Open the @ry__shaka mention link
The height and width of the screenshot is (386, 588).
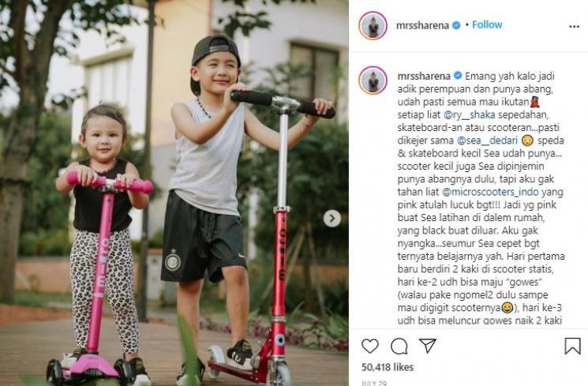pyautogui.click(x=469, y=114)
